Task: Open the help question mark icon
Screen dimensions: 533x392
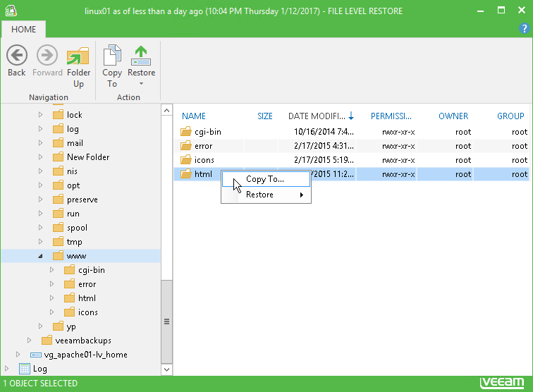Action: (524, 28)
